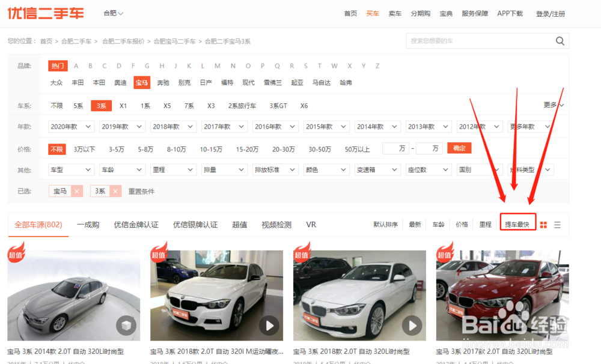Open the 颜色 dropdown

[326, 170]
